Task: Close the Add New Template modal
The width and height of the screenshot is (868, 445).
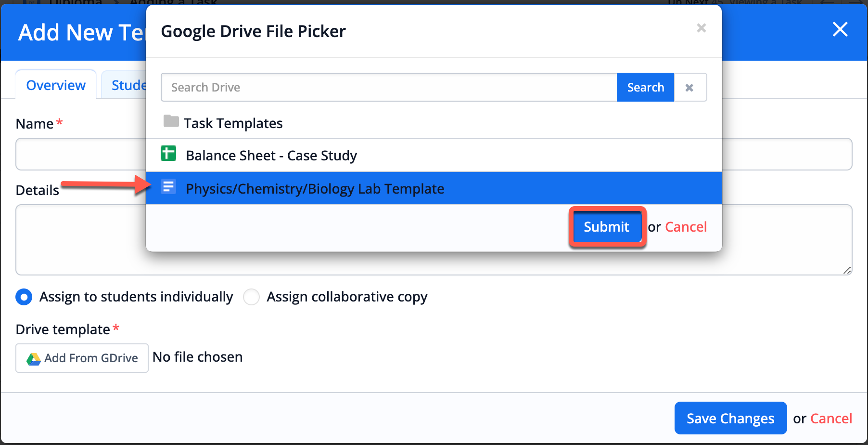Action: coord(840,30)
